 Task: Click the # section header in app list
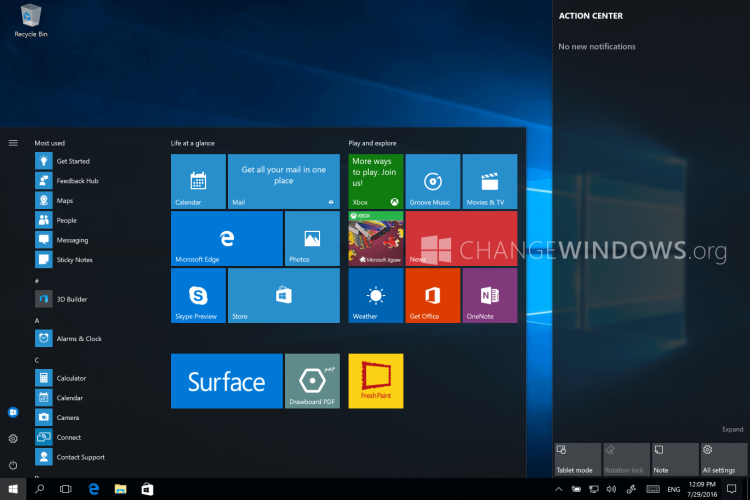pos(37,281)
